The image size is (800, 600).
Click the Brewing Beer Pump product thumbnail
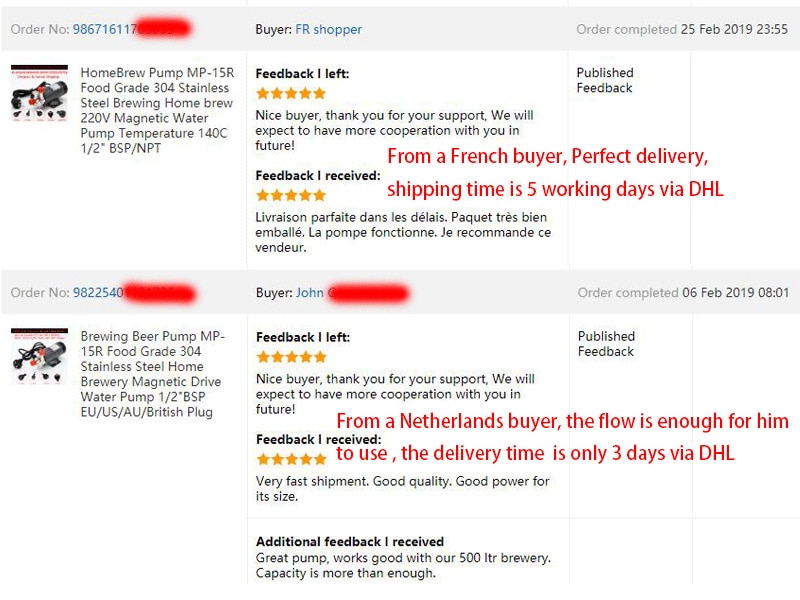[x=39, y=357]
